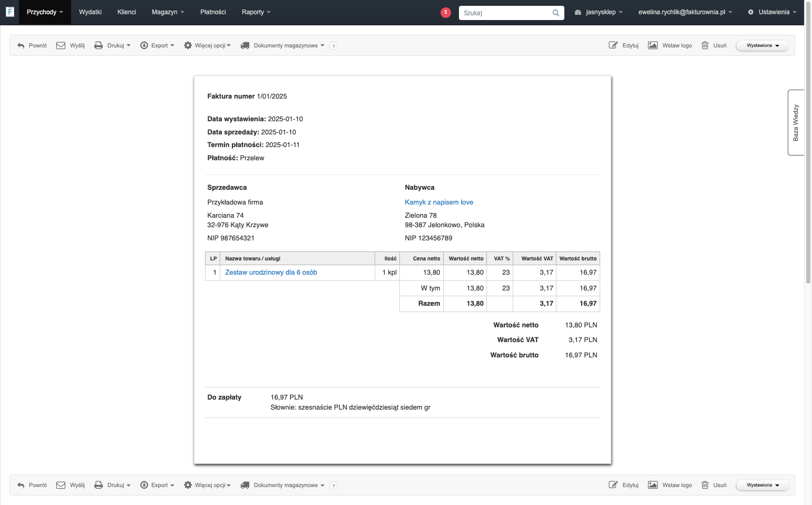
Task: Click Powrót in the top toolbar
Action: 32,45
